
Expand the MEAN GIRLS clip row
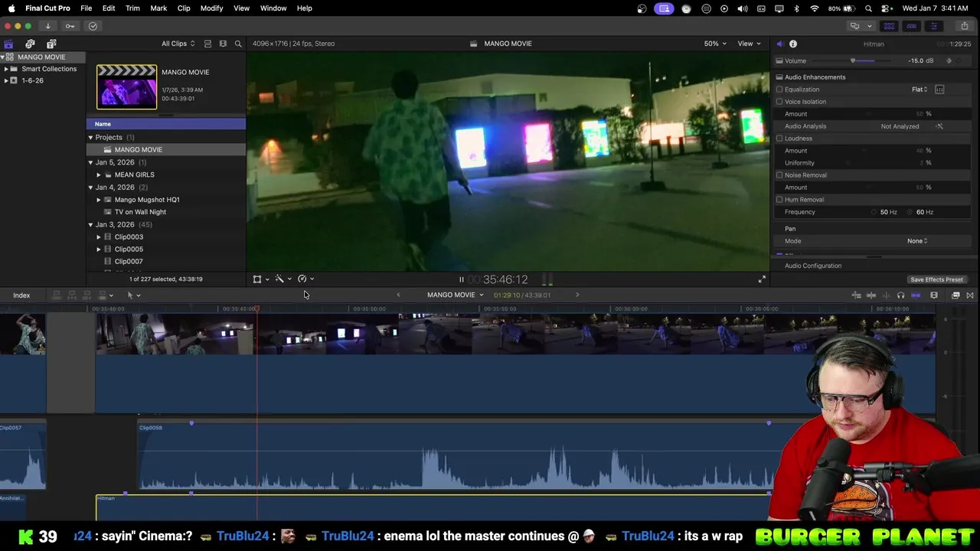click(x=98, y=174)
